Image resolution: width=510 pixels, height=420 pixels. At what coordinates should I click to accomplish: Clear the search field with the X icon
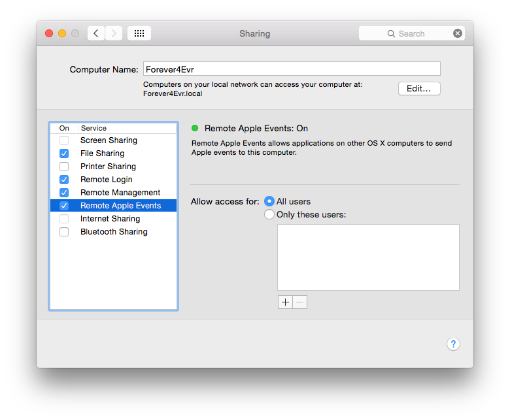(458, 33)
